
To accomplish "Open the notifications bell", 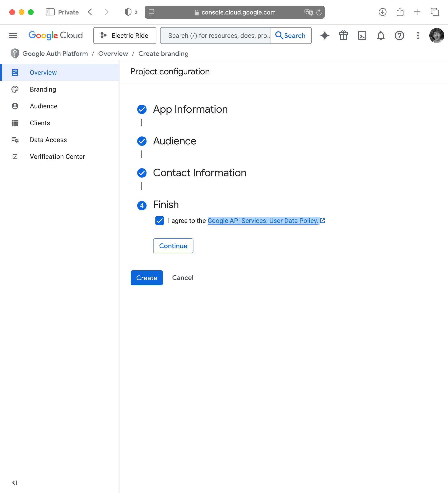I will [381, 36].
